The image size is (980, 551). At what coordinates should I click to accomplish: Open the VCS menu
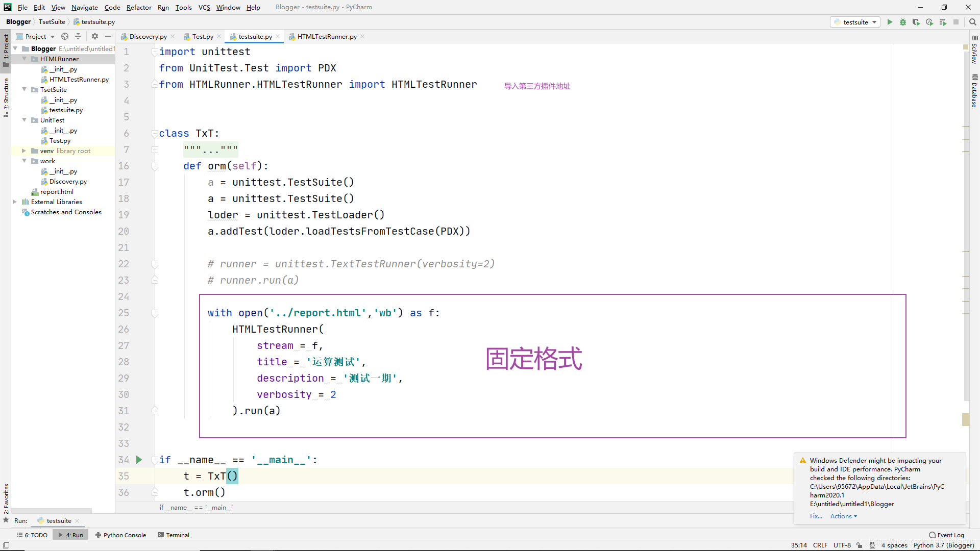[x=204, y=7]
